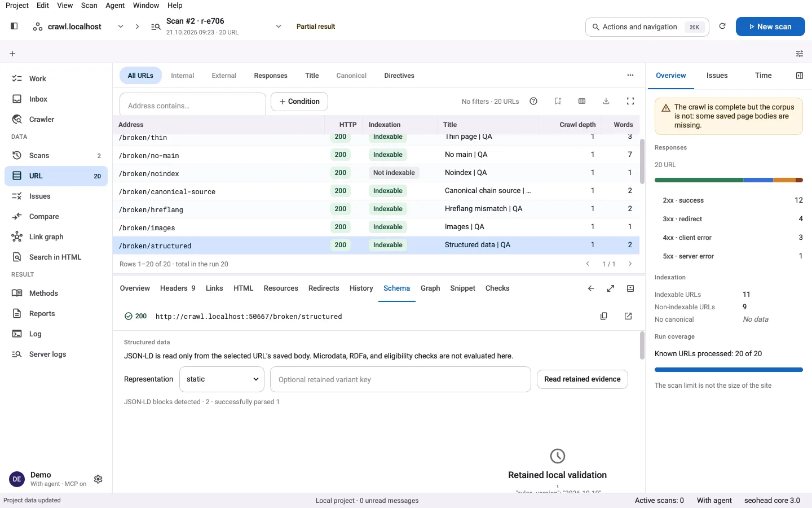Go to previous results page chevron
The width and height of the screenshot is (812, 508).
588,264
